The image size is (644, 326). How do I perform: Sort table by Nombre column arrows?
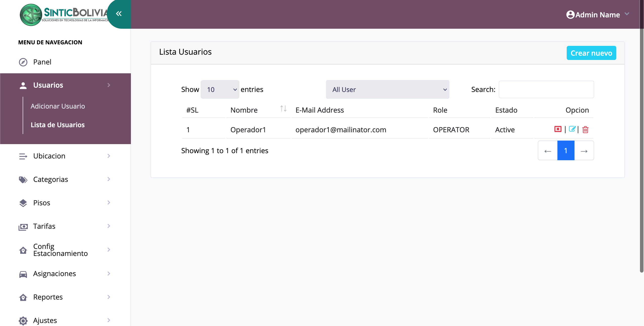[283, 109]
